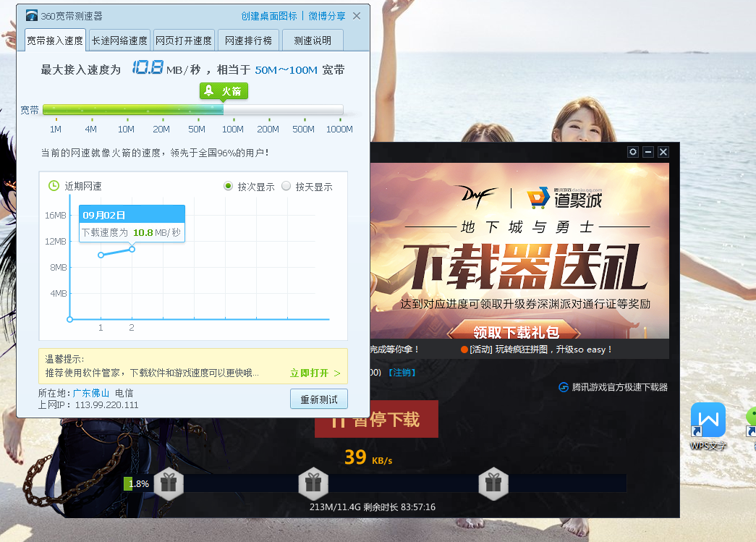Image resolution: width=756 pixels, height=542 pixels.
Task: Click the 09月02日 chart tooltip header
Action: [x=132, y=215]
